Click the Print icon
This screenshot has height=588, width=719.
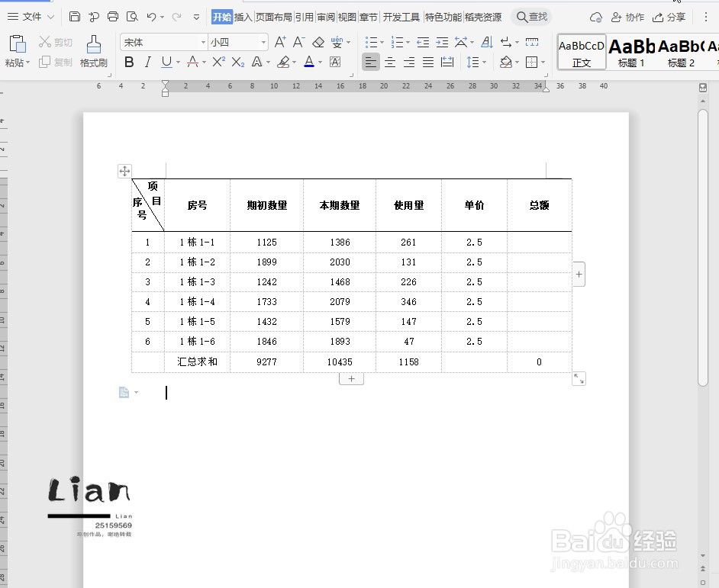[x=114, y=16]
